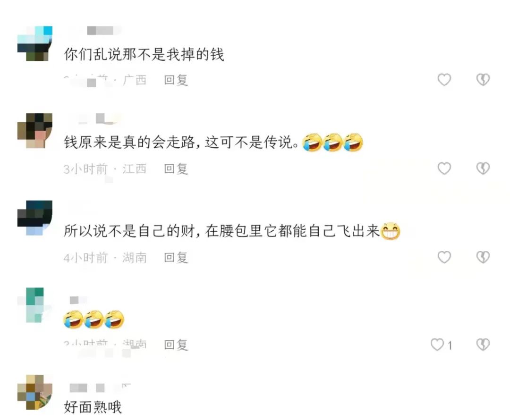
Task: Dislike the emoji-only comment with broken heart
Action: (x=483, y=344)
